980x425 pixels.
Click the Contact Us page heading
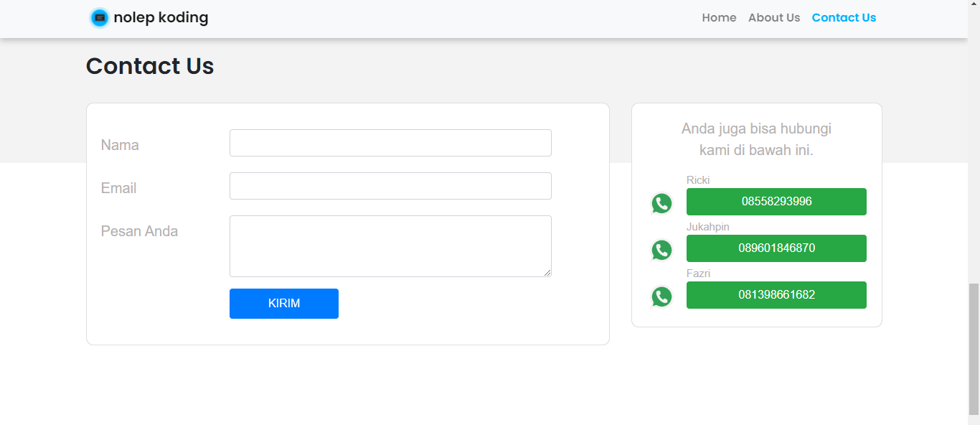pos(149,66)
